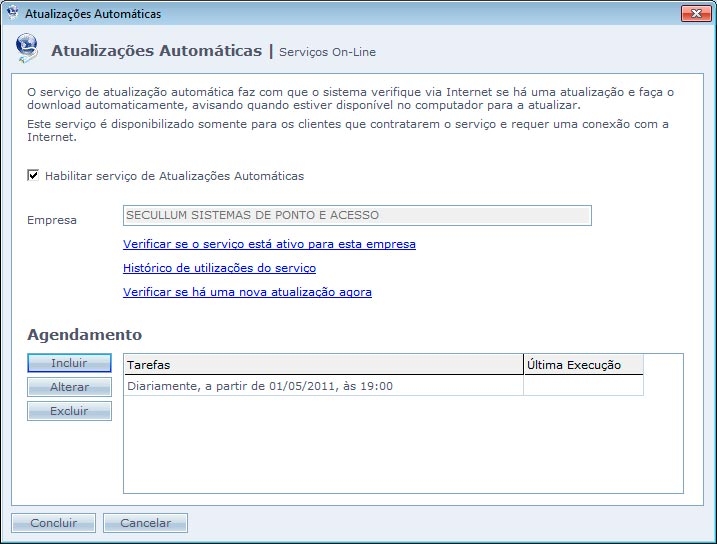Open Histórico de utilizações do serviço link
Viewport: 717px width, 544px height.
pos(219,268)
